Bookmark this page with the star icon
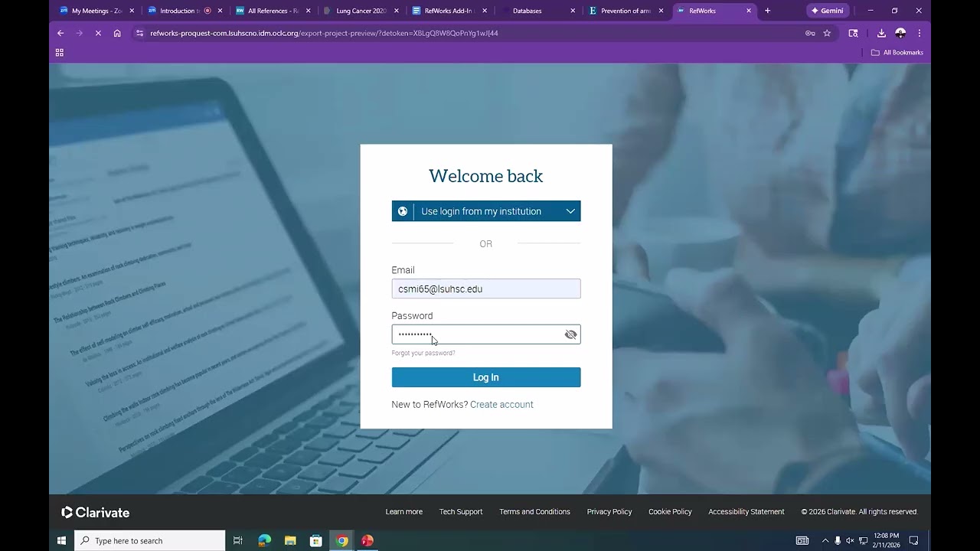Screen dimensions: 980x551 pos(827,33)
